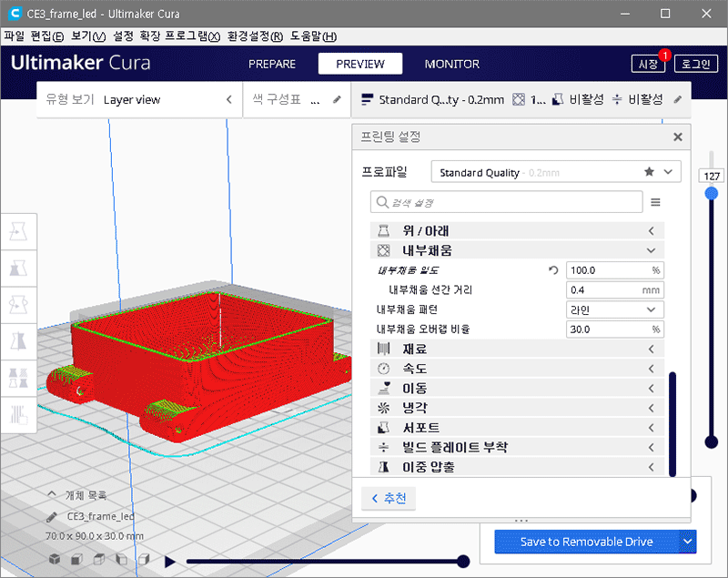Click the 서포트 category icon
728x578 pixels.
(383, 428)
